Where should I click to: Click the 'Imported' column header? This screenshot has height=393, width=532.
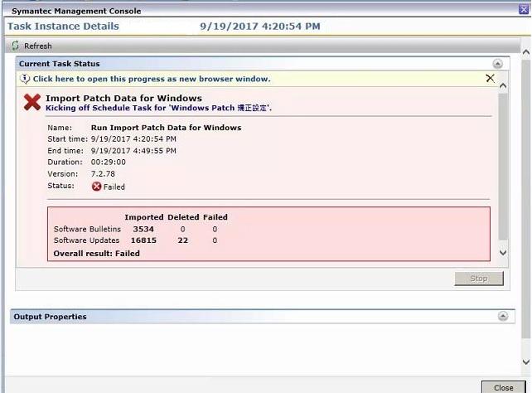144,217
